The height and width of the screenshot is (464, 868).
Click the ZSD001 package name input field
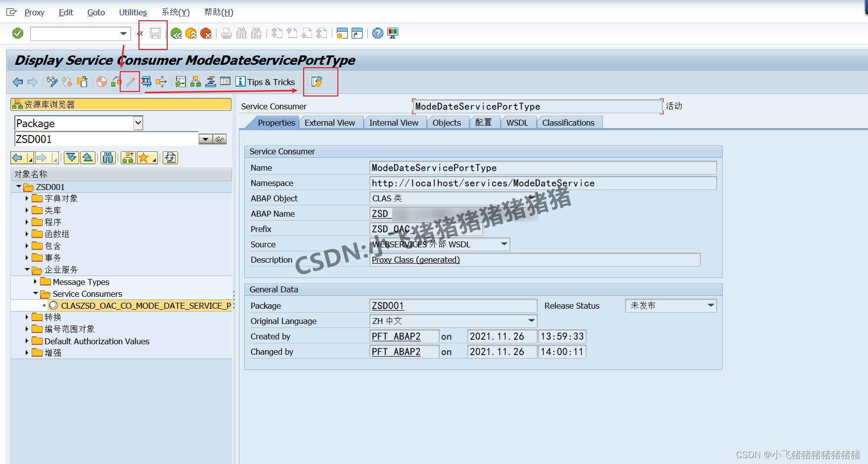[x=106, y=139]
